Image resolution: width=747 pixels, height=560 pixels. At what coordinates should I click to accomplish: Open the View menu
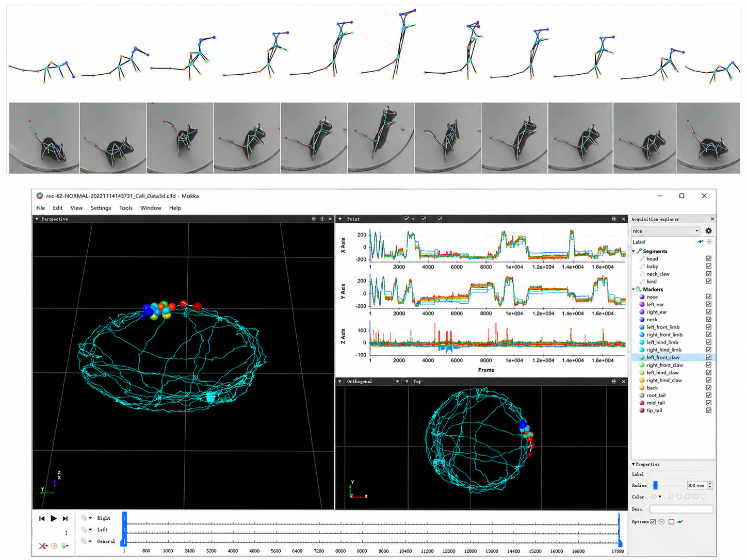coord(76,208)
